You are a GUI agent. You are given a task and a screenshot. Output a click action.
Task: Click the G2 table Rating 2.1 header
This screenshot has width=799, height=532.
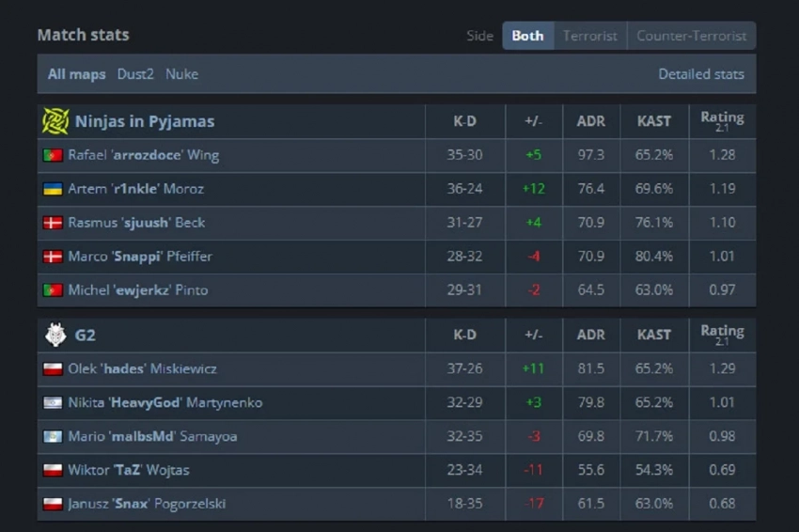[722, 335]
